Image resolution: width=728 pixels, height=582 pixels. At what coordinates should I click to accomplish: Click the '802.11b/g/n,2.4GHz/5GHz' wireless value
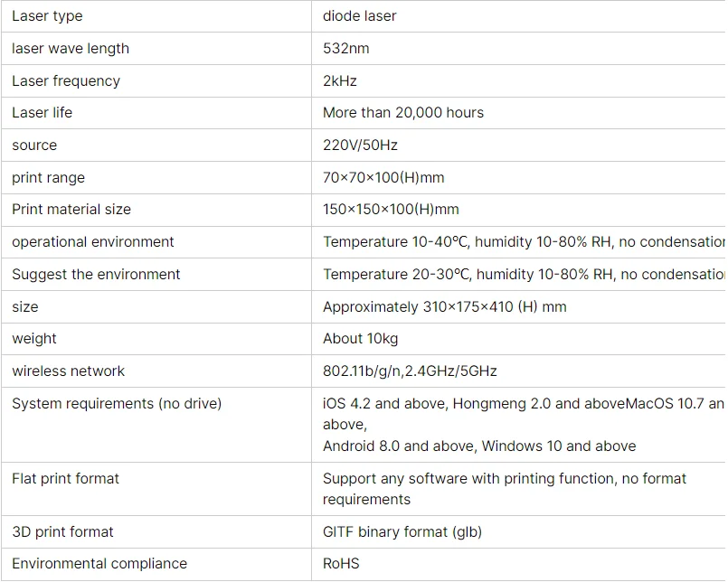coord(410,371)
